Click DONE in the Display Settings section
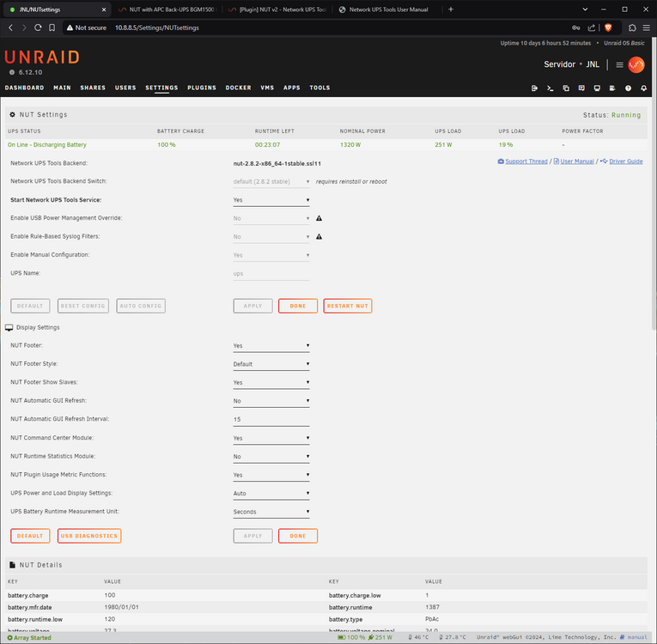 [x=298, y=536]
